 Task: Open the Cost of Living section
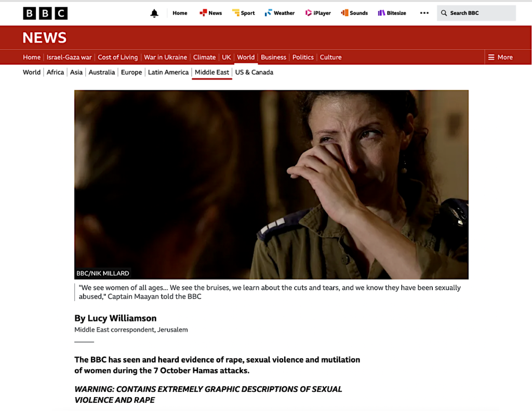click(x=118, y=57)
